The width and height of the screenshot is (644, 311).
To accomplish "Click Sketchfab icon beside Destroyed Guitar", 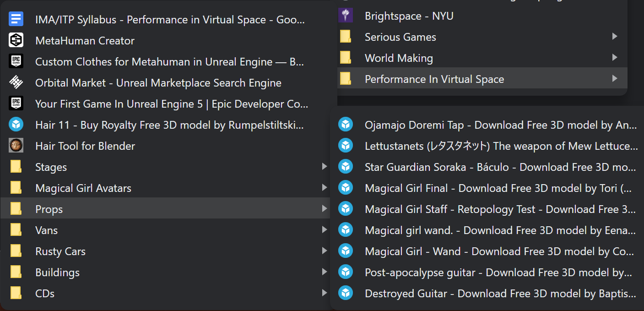I will [x=346, y=294].
